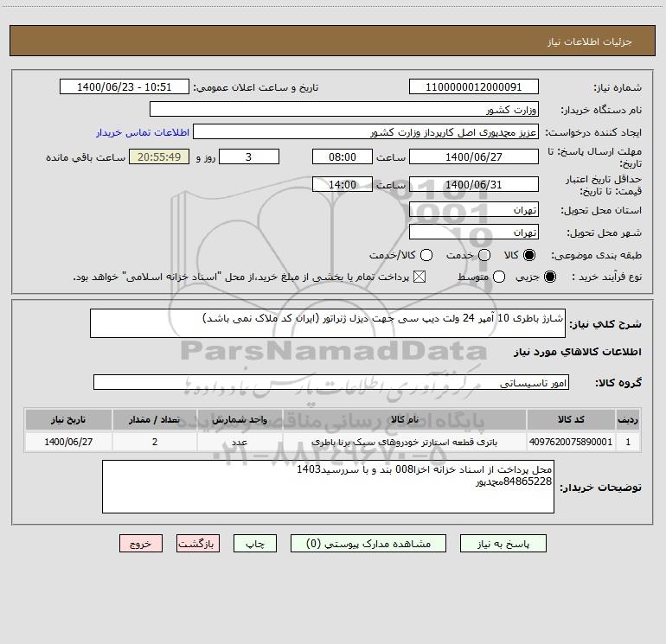Click the price validity date 1400/06/31 field
Viewport: 666px width, 644px height.
coord(474,184)
